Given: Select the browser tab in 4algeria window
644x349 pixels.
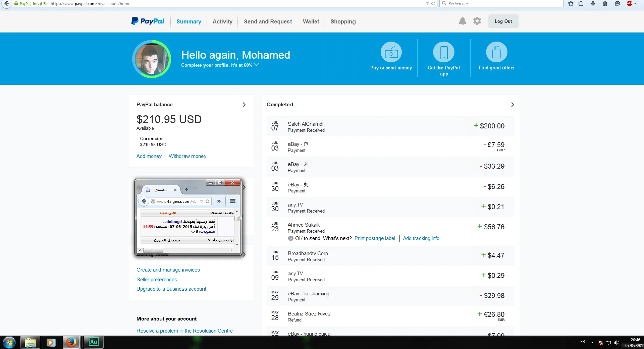Looking at the screenshot, I should click(161, 190).
